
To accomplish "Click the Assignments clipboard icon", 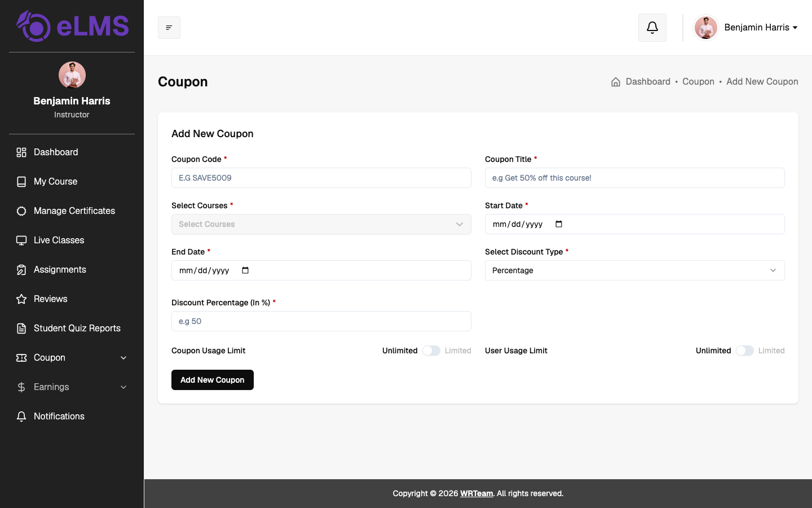I will coord(21,270).
